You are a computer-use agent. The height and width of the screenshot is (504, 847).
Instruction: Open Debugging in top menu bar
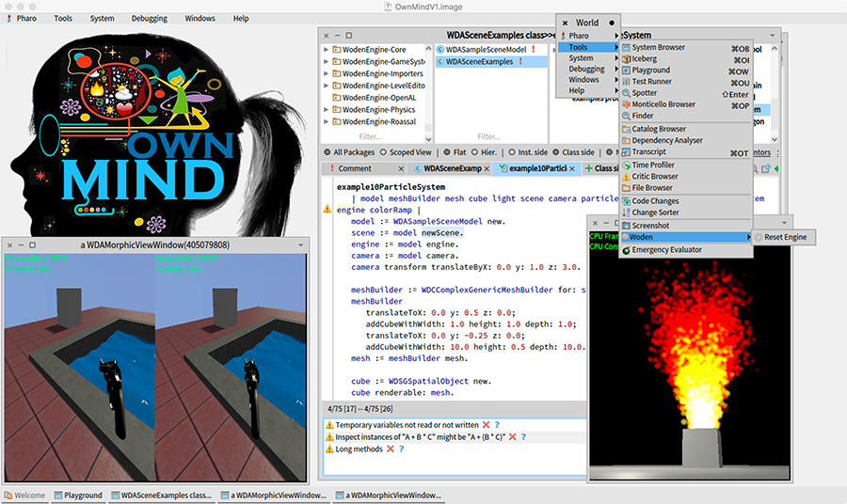tap(149, 19)
